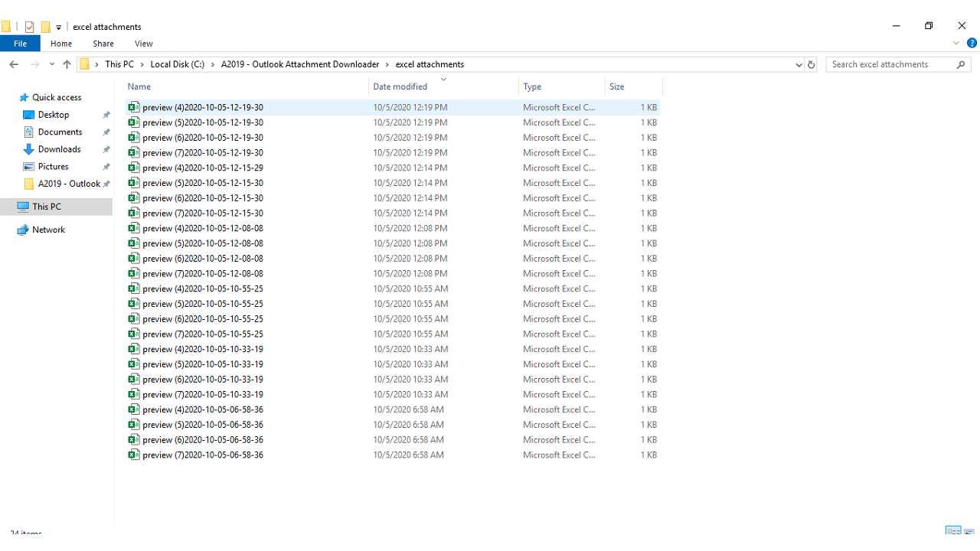Expand the chevron before This PC breadcrumb

click(x=96, y=64)
